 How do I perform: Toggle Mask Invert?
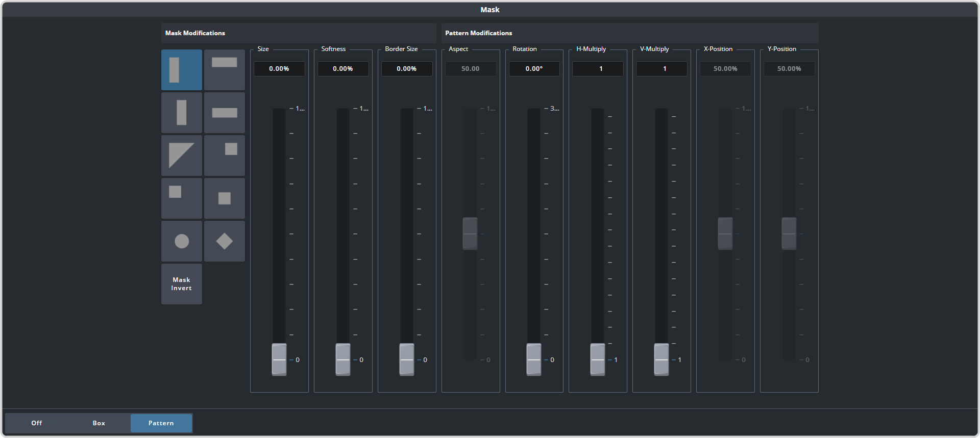click(182, 284)
